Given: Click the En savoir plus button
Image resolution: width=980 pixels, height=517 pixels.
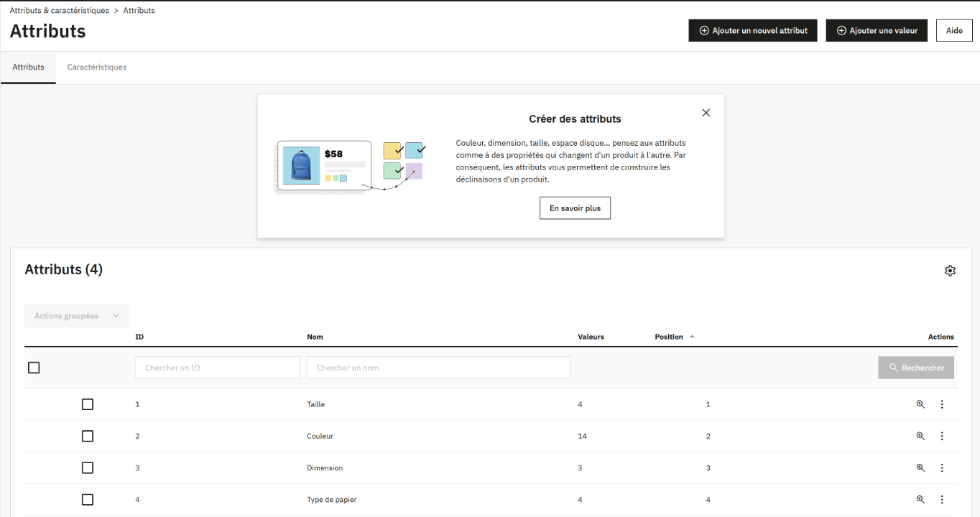Looking at the screenshot, I should [x=575, y=208].
